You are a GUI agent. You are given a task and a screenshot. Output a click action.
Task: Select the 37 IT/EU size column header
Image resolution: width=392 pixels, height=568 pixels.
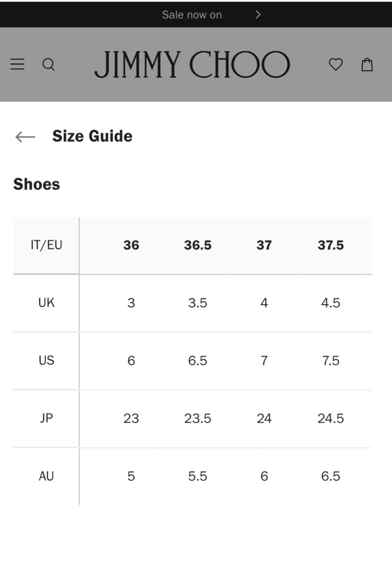[x=264, y=245]
